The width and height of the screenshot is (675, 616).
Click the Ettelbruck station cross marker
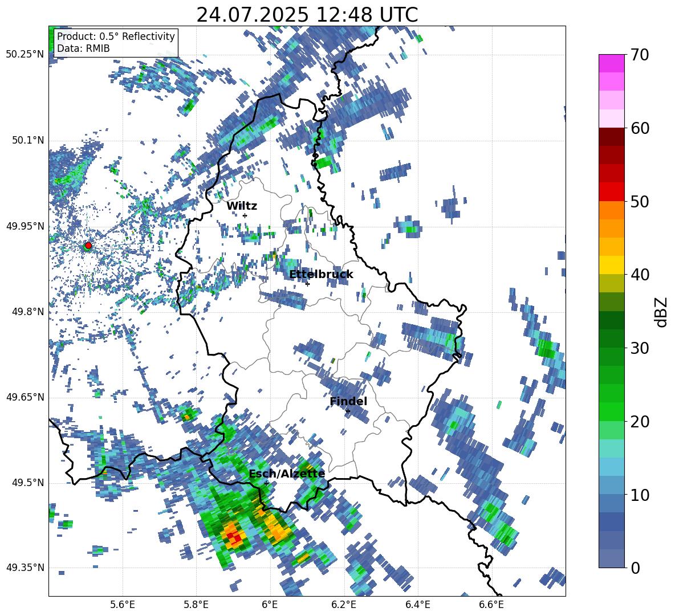click(x=307, y=284)
